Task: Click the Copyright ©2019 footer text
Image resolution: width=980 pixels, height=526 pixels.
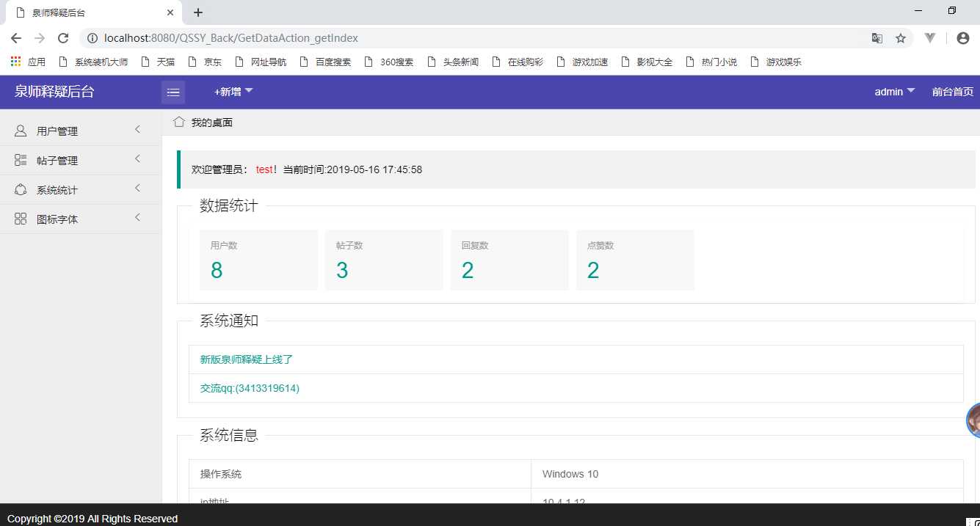Action: [92, 519]
